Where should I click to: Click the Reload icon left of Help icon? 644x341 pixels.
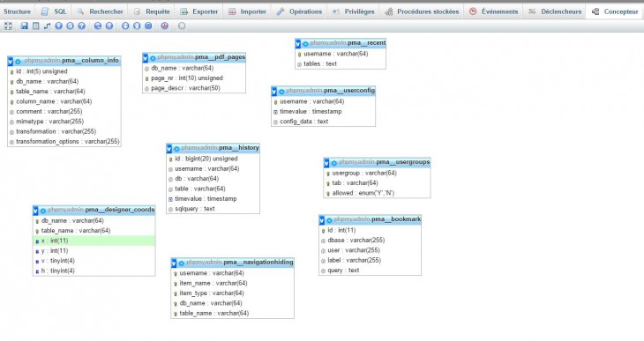71,26
